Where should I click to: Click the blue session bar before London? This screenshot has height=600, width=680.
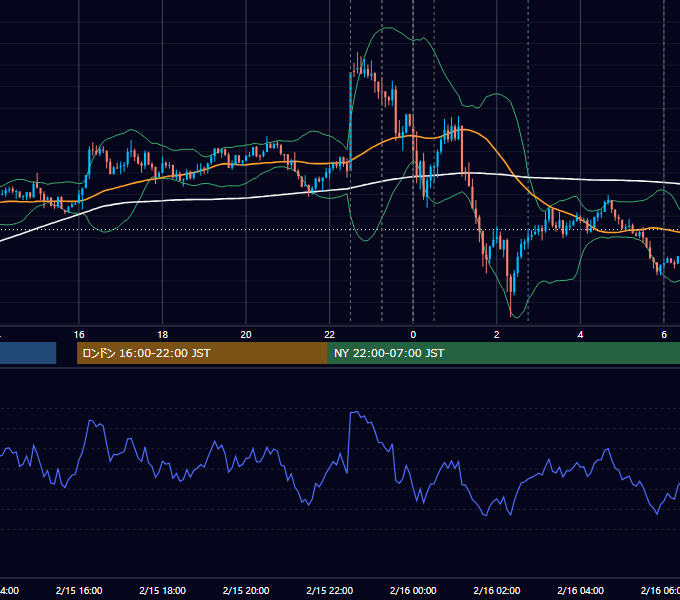pyautogui.click(x=28, y=353)
